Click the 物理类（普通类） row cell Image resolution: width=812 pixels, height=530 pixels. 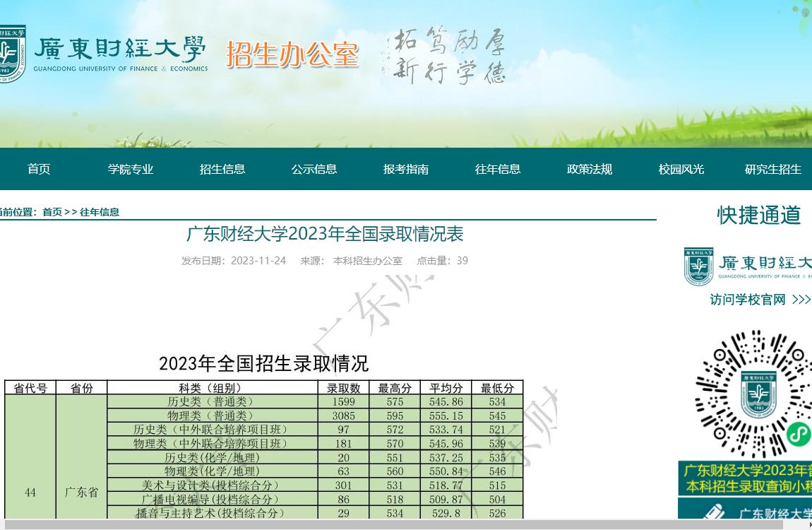(x=213, y=416)
